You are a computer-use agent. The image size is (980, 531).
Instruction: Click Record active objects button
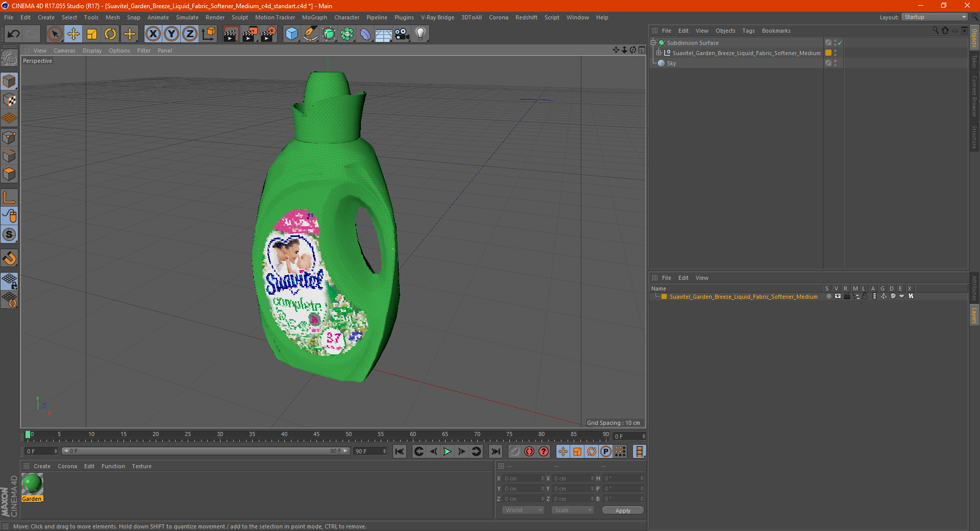515,451
